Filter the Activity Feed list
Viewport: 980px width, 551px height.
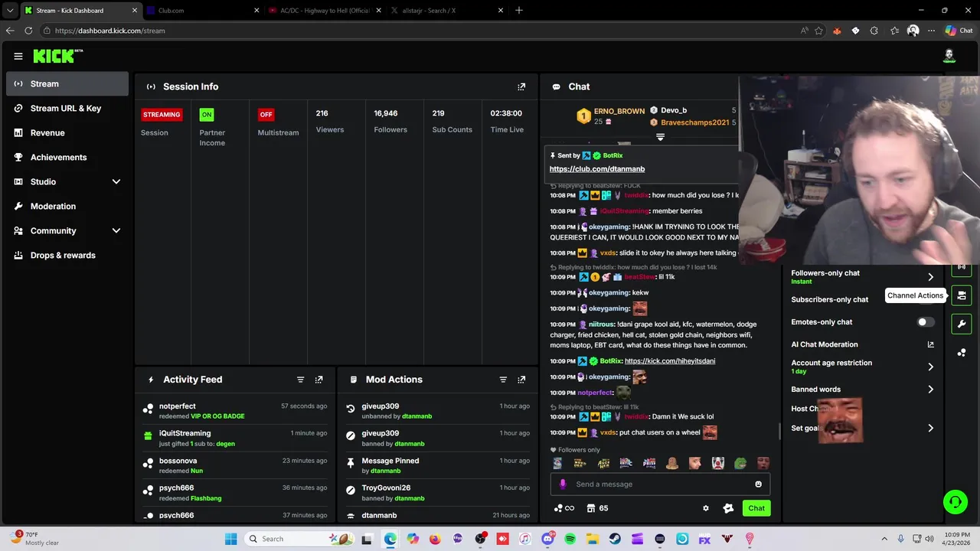(300, 380)
